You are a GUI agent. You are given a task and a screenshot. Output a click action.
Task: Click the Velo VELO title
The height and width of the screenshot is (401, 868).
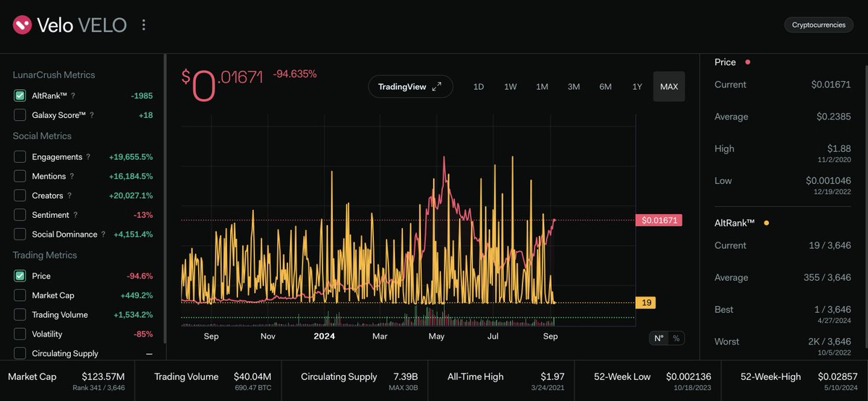82,25
